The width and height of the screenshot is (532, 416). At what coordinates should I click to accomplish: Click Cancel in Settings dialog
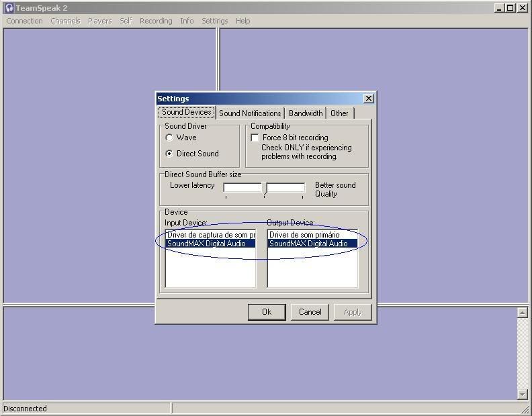pos(310,312)
